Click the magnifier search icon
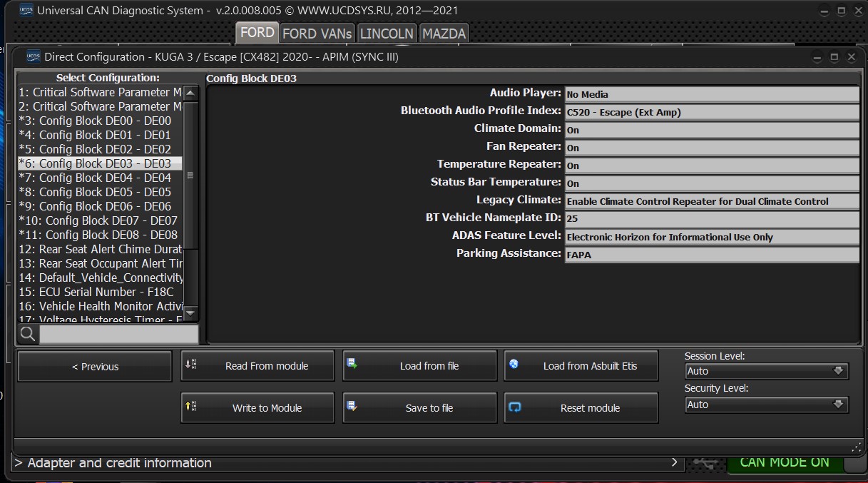868x483 pixels. pyautogui.click(x=28, y=334)
